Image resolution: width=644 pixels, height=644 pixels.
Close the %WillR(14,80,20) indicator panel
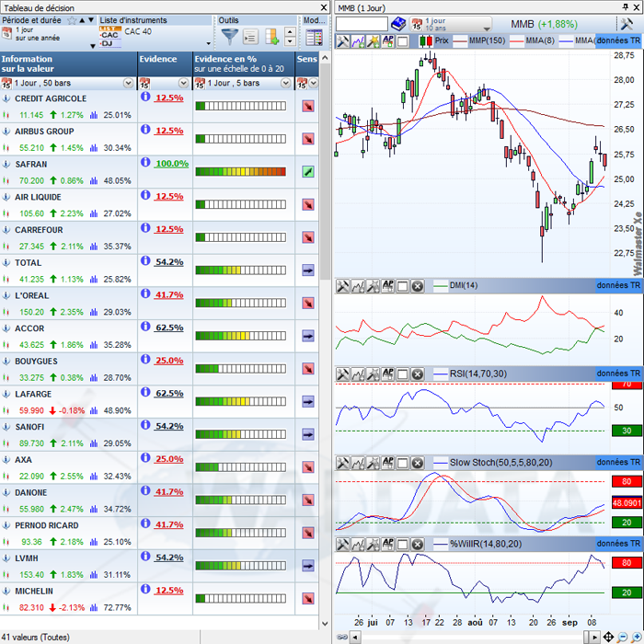418,545
